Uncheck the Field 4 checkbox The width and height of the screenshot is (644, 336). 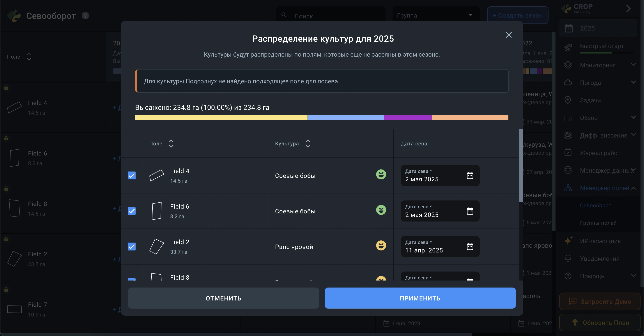click(131, 175)
